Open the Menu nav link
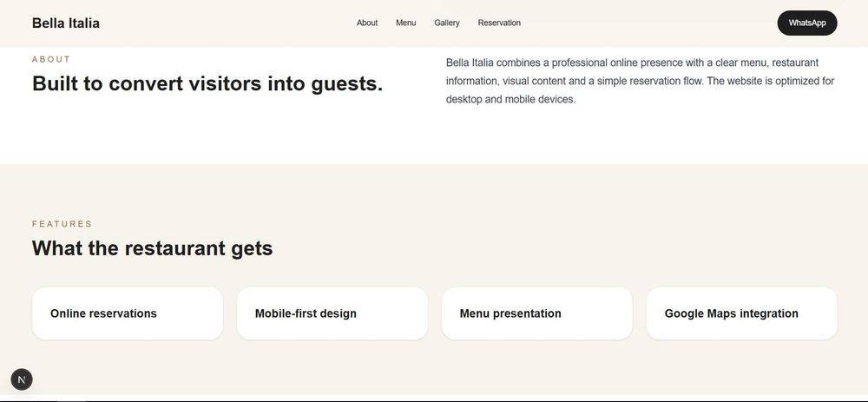The width and height of the screenshot is (868, 402). pos(405,23)
